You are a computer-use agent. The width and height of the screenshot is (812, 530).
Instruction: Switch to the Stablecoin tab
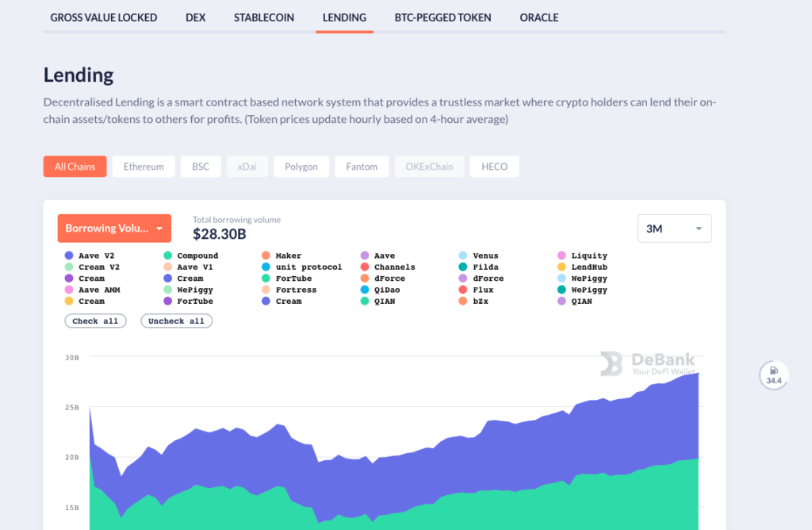(264, 17)
